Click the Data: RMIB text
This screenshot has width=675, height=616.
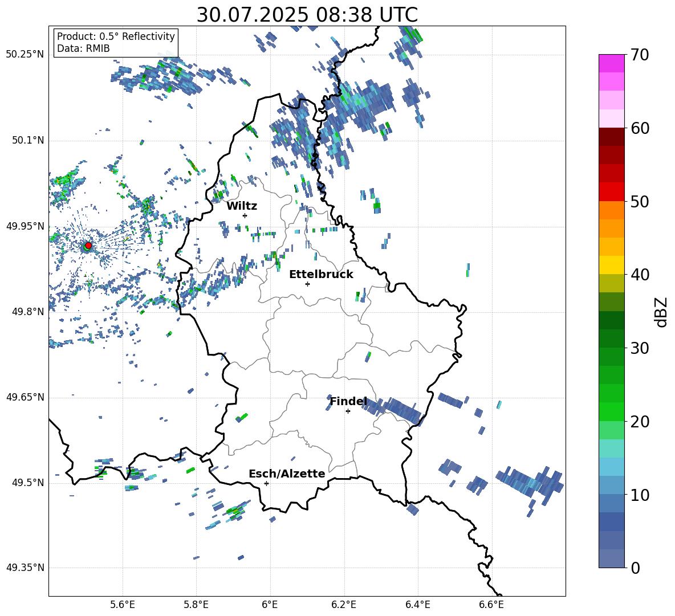(83, 48)
